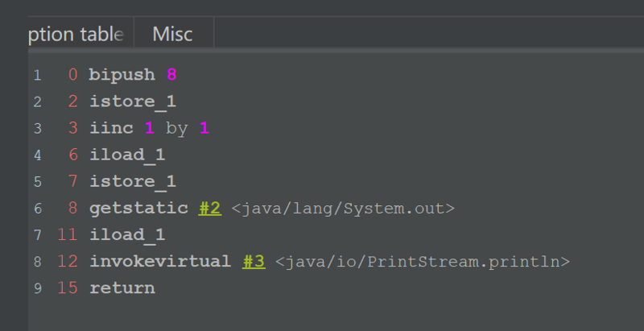Click bytecode offset 11 beside iload_1
Screen dimensions: 644x331
(68, 235)
